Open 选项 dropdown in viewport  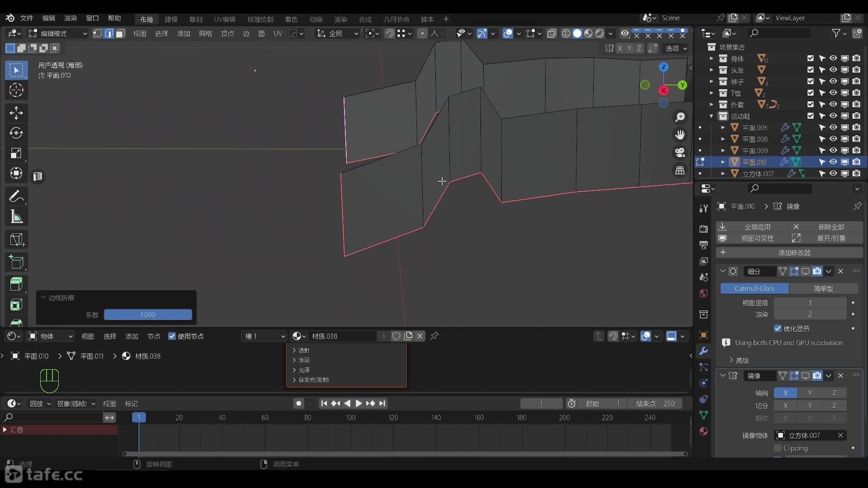pos(676,48)
